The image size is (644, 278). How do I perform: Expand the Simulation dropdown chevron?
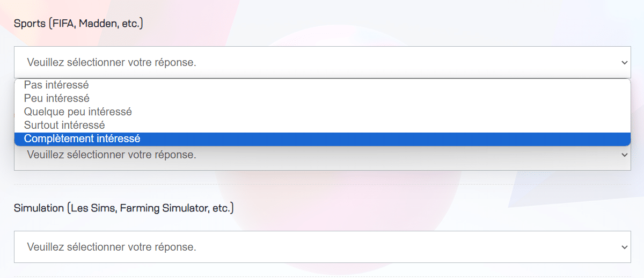pos(624,247)
